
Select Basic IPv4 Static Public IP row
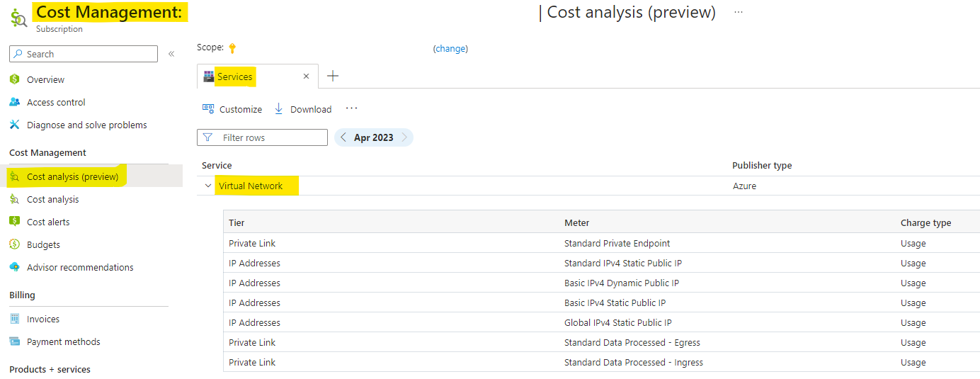[x=601, y=302]
